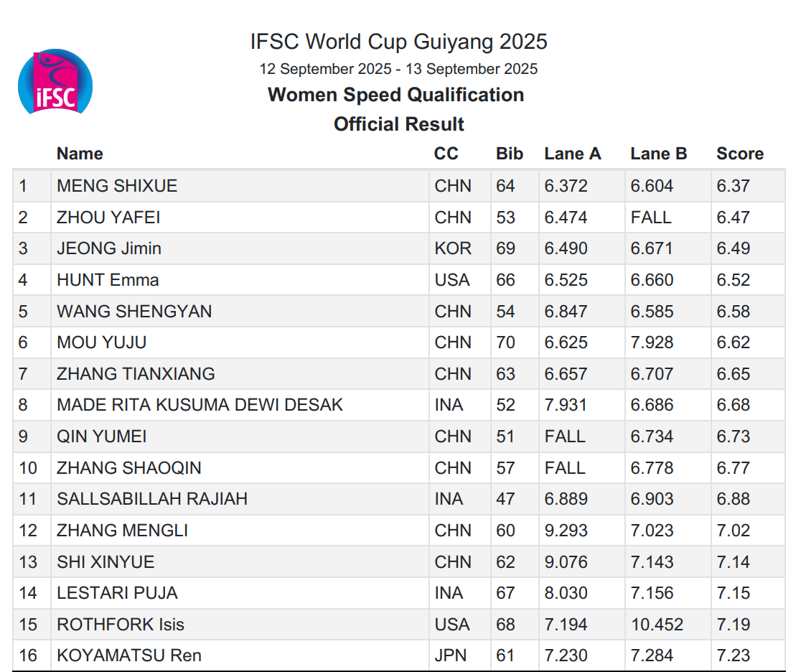Click the Women Speed Qualification heading
The image size is (801, 672).
pos(395,95)
